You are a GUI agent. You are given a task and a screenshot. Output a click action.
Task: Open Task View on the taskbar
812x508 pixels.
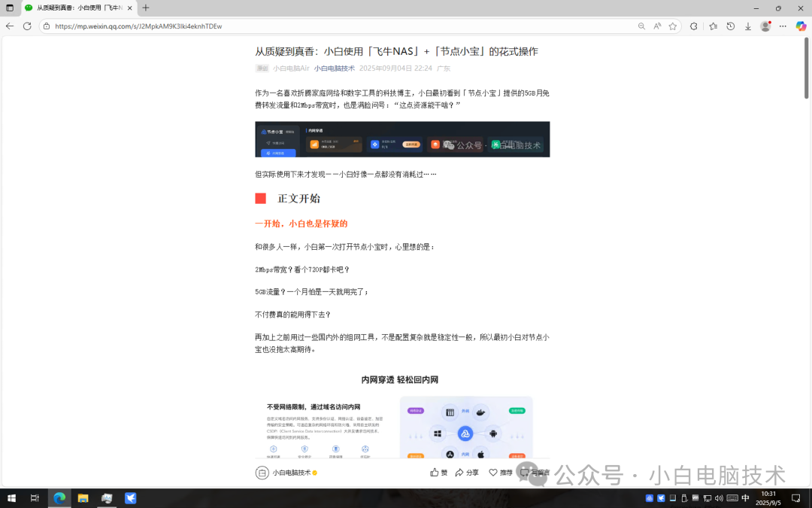pyautogui.click(x=35, y=498)
